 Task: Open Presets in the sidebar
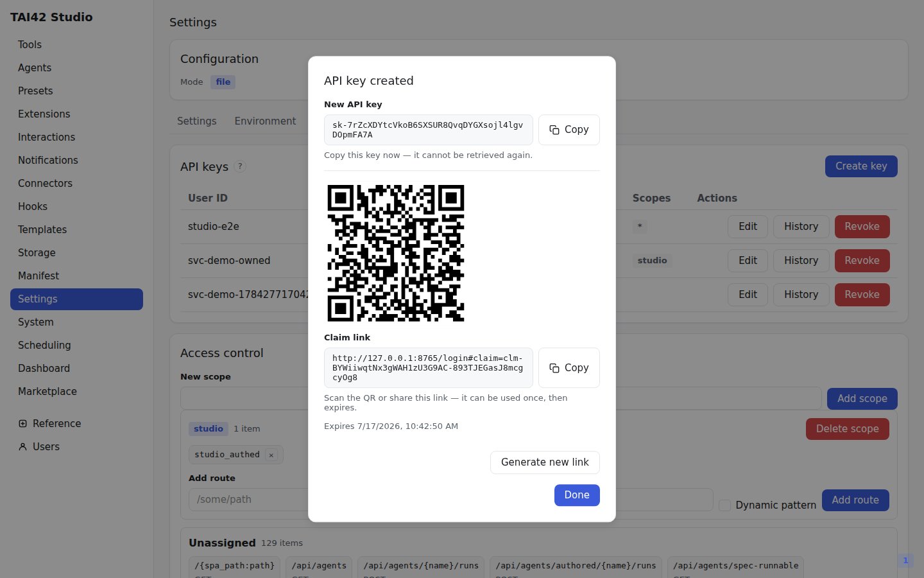(76, 91)
